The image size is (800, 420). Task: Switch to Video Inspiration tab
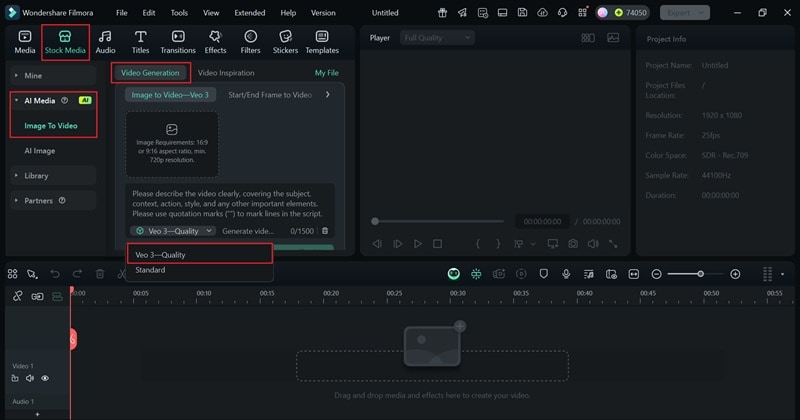(226, 72)
